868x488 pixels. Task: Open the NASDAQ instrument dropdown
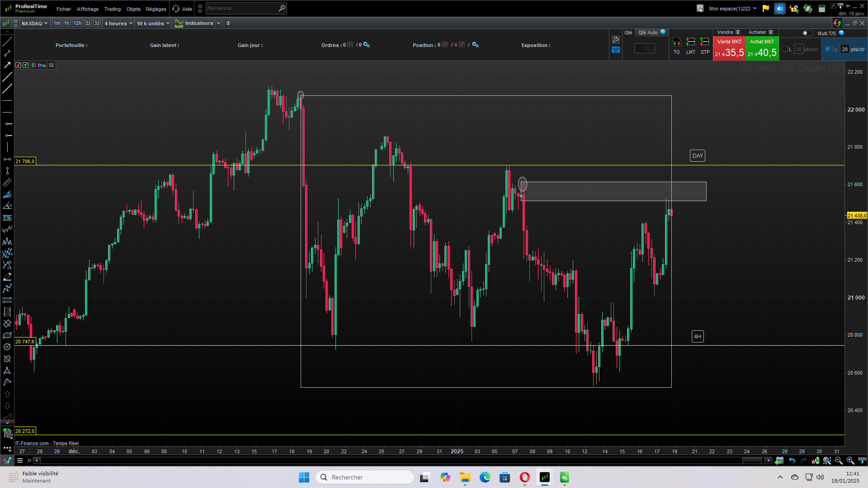click(x=34, y=23)
